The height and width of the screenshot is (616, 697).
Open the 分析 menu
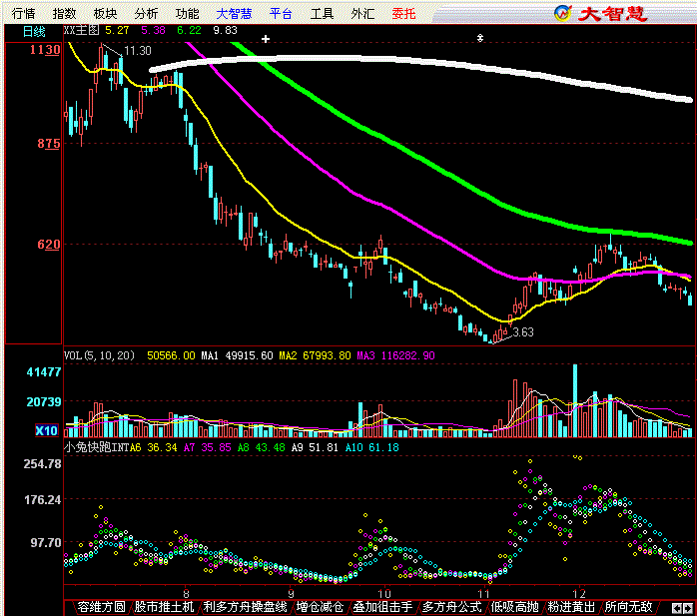pos(146,13)
